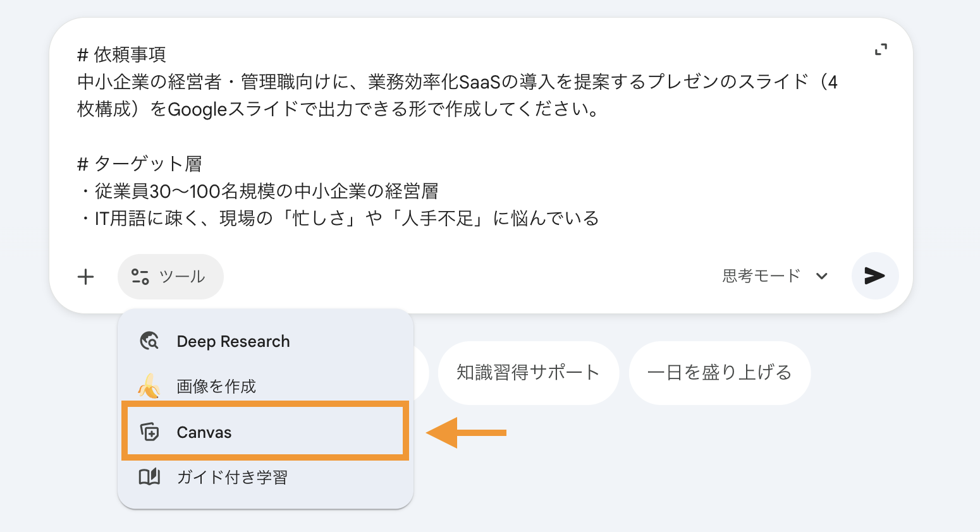Submit the prompt with the send button
This screenshot has width=980, height=532.
click(x=874, y=275)
